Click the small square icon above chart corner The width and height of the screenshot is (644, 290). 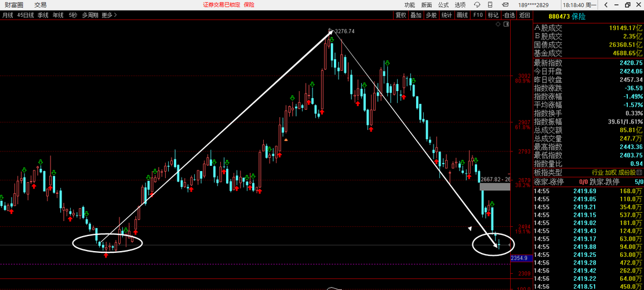click(x=506, y=24)
